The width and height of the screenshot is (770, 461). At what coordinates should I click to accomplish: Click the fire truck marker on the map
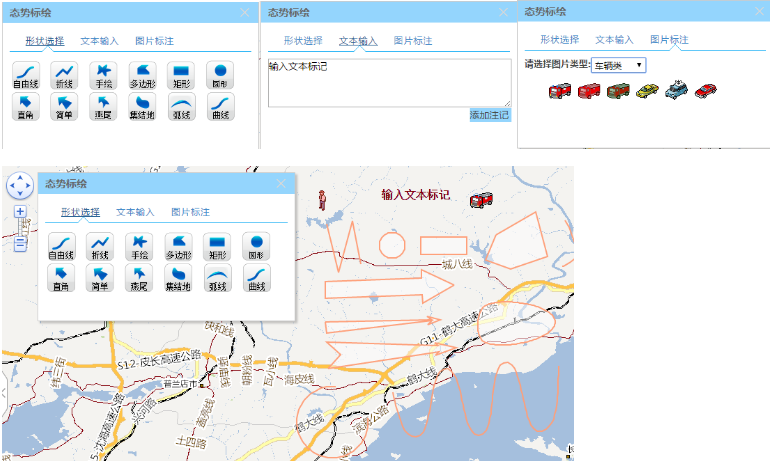pyautogui.click(x=481, y=200)
